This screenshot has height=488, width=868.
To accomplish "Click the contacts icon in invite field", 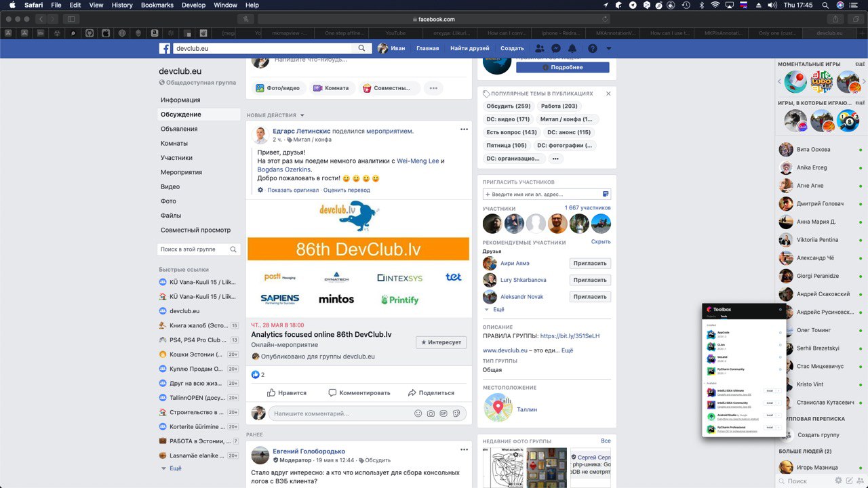I will 606,194.
